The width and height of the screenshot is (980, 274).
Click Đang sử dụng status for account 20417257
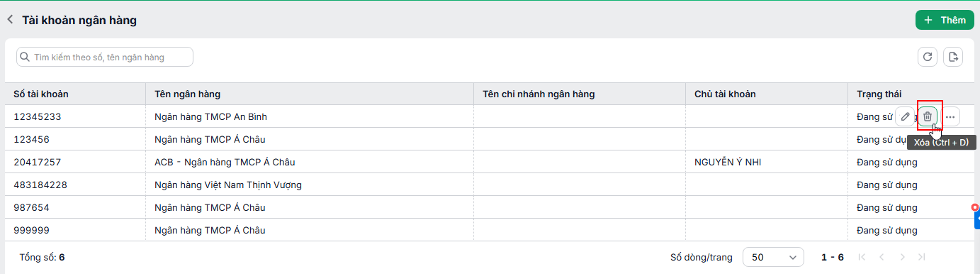pos(887,162)
